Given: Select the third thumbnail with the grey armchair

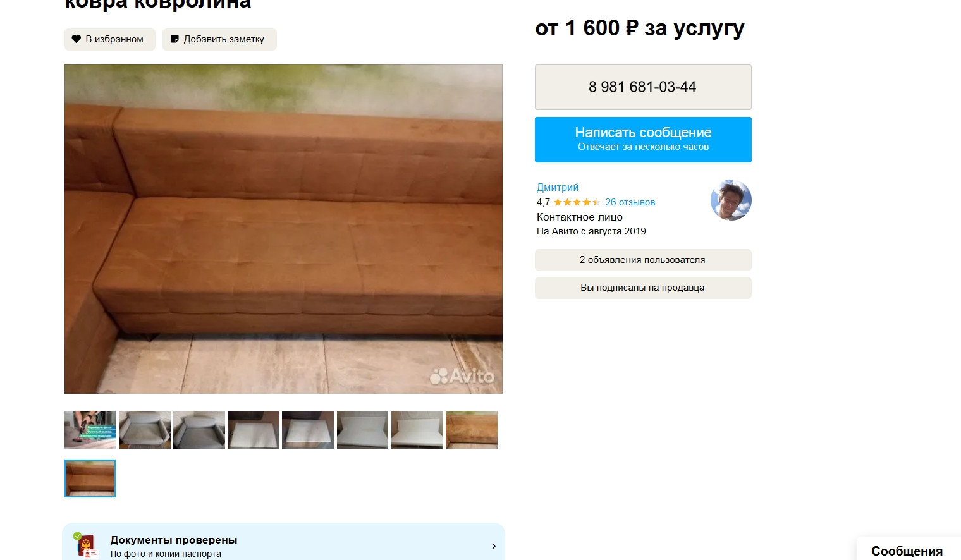Looking at the screenshot, I should [x=199, y=430].
